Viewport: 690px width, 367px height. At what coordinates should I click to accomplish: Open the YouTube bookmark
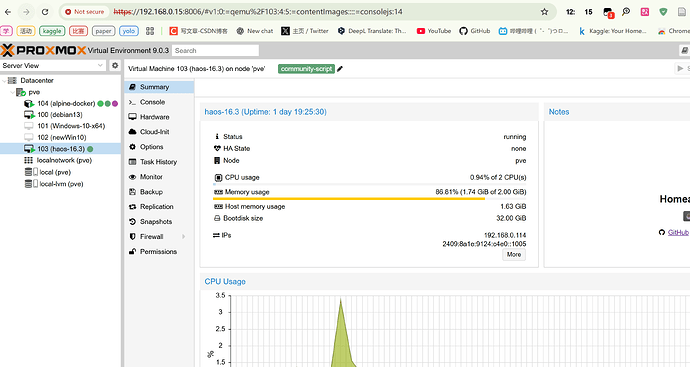tap(434, 31)
